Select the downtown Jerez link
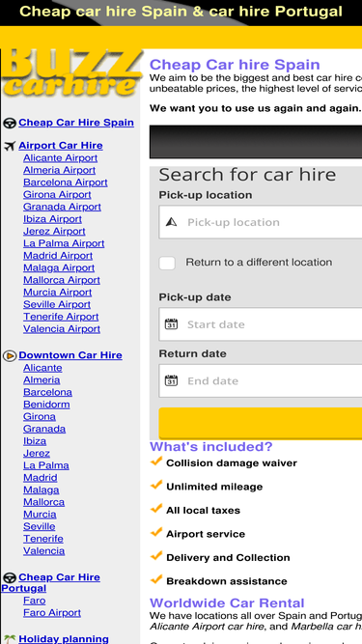 click(x=37, y=453)
